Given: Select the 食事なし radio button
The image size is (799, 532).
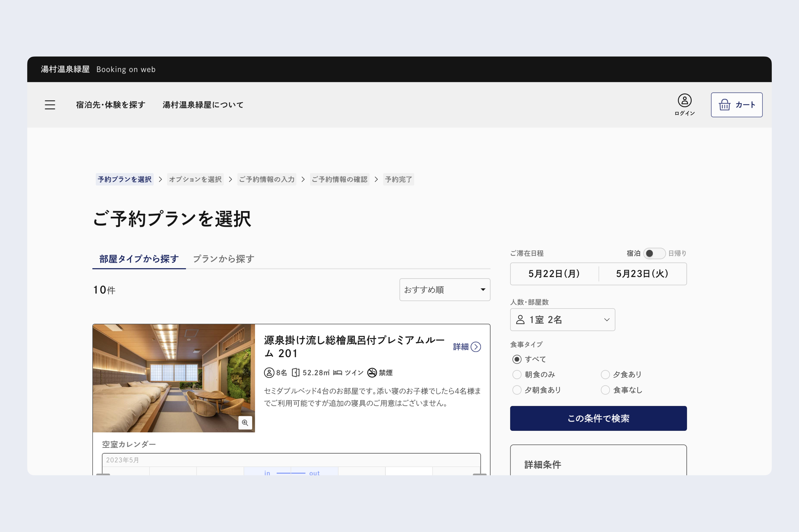Looking at the screenshot, I should tap(605, 390).
